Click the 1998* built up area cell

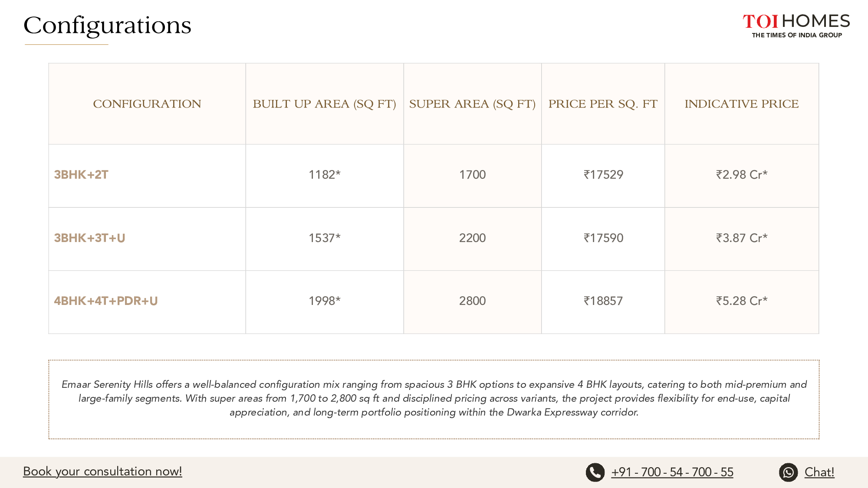coord(324,301)
